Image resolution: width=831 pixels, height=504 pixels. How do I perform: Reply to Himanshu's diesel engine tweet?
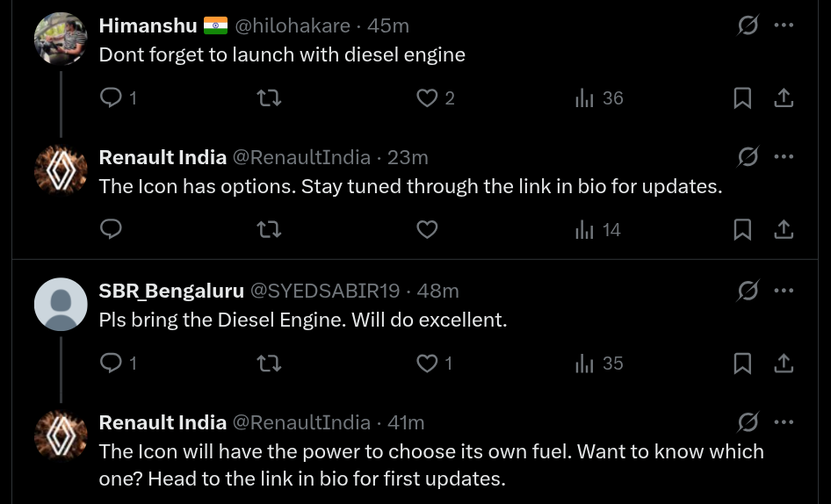pyautogui.click(x=111, y=98)
